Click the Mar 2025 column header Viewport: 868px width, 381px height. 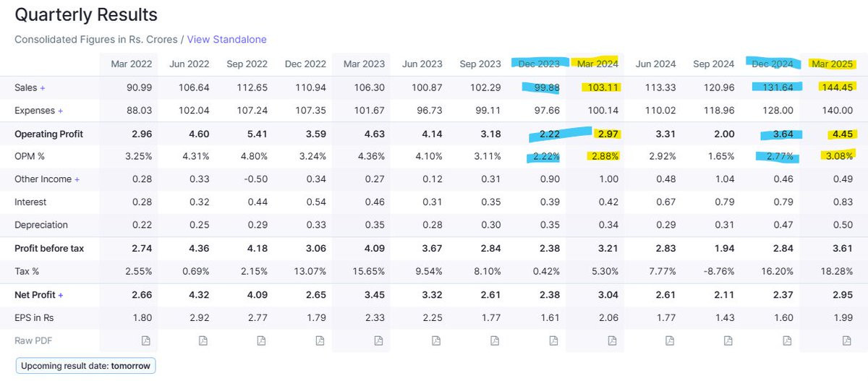(x=832, y=64)
